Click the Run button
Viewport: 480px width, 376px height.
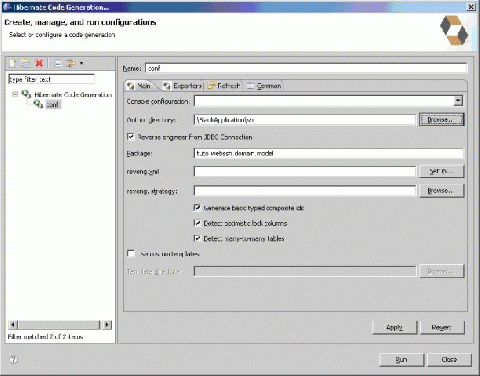coord(401,360)
